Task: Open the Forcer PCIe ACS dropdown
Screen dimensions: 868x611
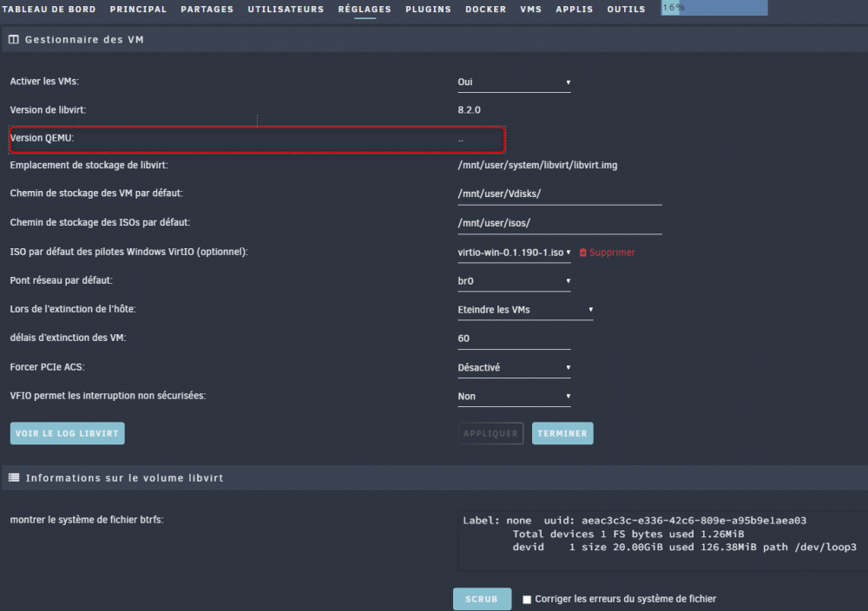Action: point(514,367)
